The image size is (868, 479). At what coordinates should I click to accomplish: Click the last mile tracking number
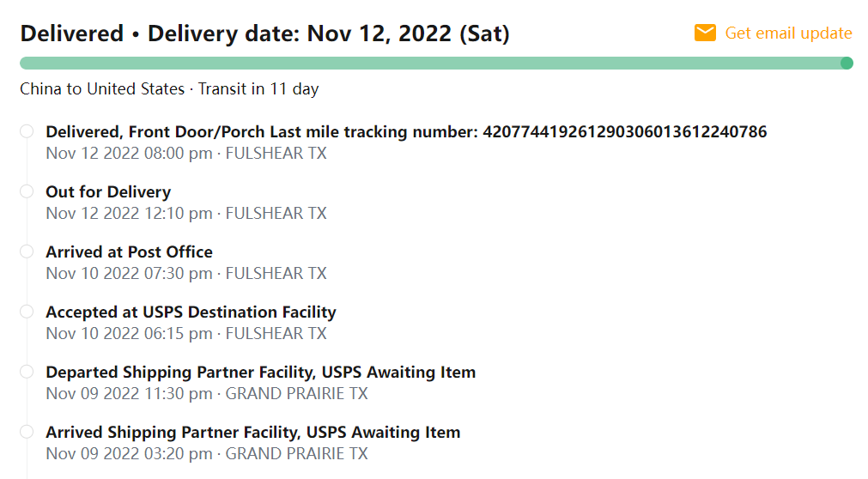[624, 131]
